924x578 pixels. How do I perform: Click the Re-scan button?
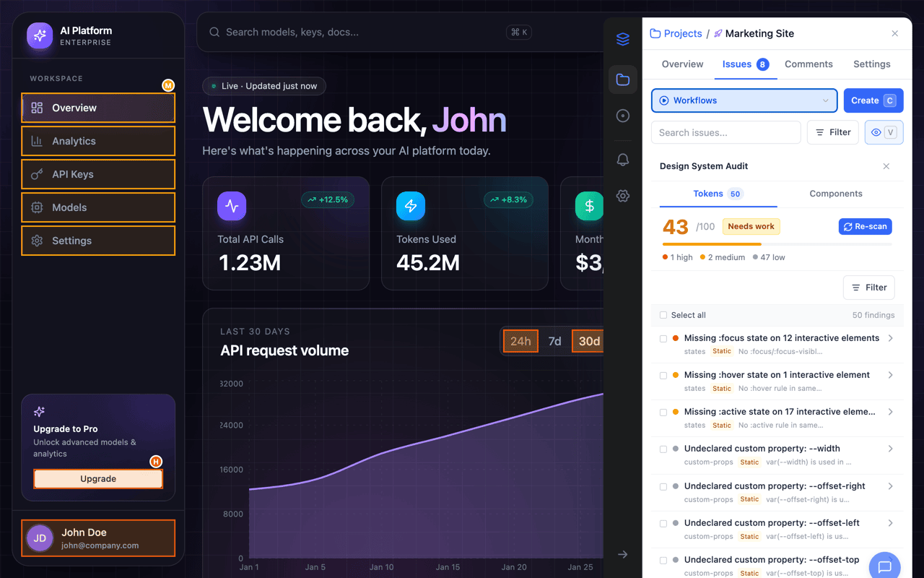point(866,226)
